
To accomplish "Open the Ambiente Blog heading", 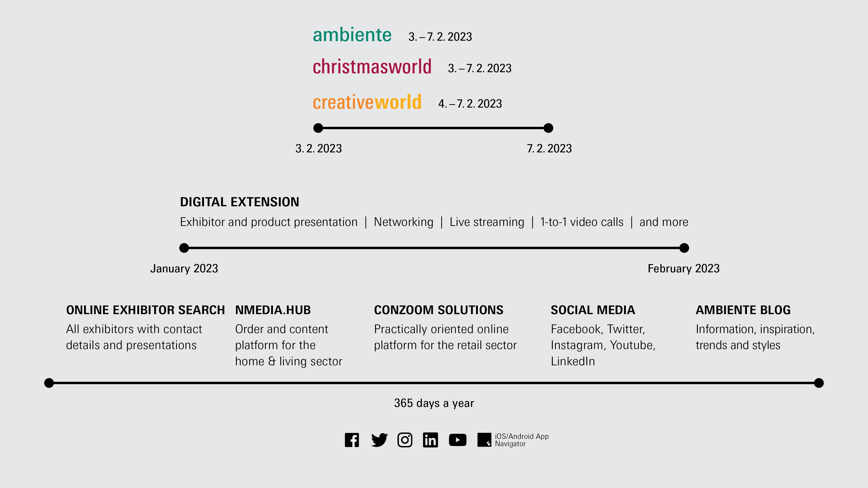I will coord(743,310).
